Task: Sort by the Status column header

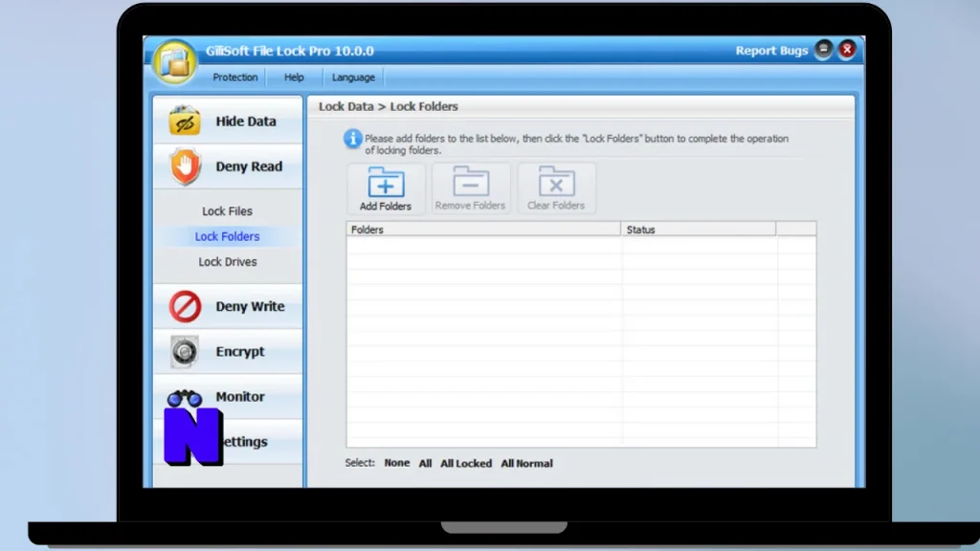Action: tap(699, 230)
